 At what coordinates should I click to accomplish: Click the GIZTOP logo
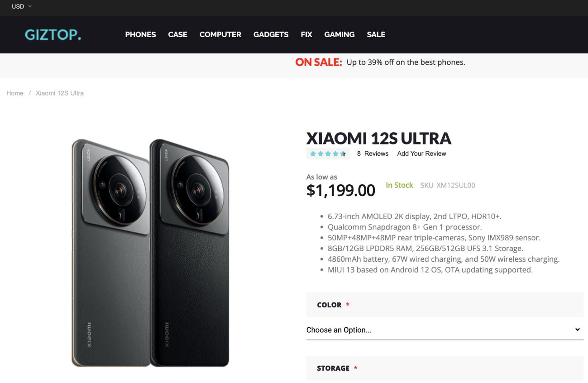click(53, 34)
